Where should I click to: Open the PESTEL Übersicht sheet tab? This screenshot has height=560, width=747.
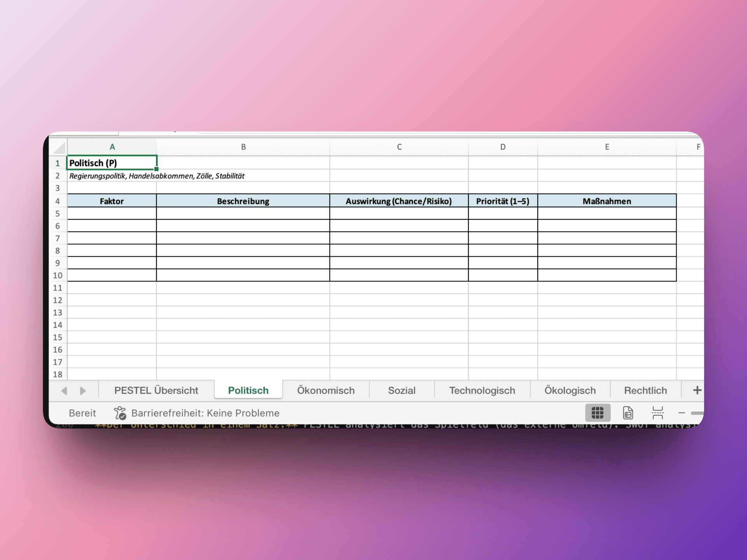coord(156,390)
